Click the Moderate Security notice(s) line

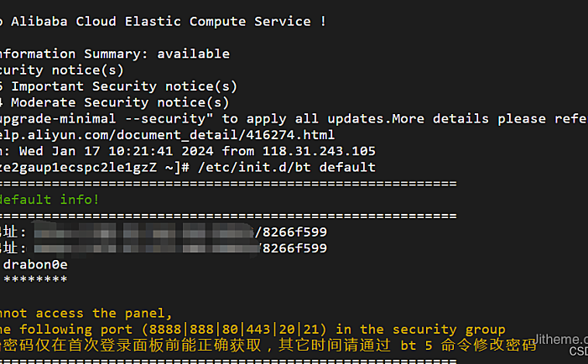[120, 102]
